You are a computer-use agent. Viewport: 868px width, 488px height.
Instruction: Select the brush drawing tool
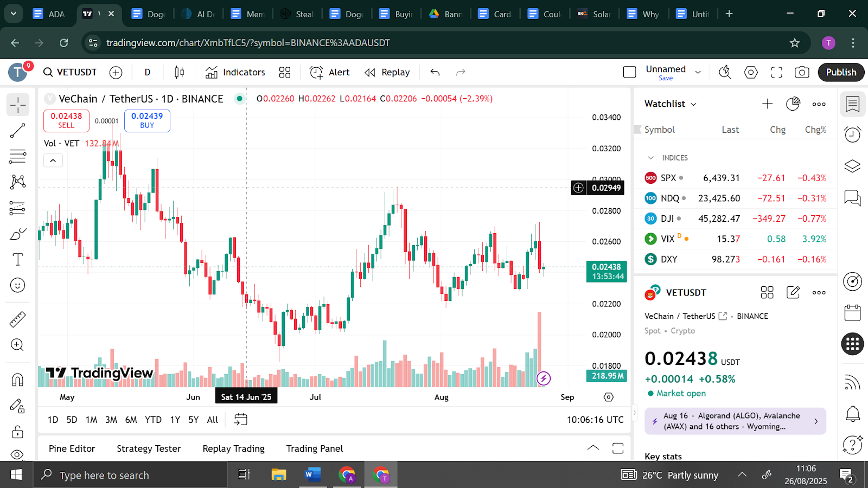18,234
